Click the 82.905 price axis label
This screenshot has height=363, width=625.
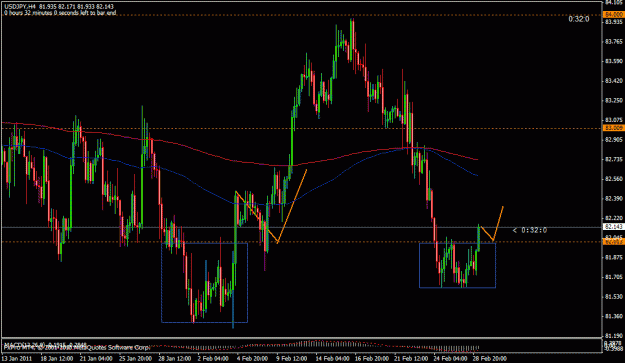point(614,139)
